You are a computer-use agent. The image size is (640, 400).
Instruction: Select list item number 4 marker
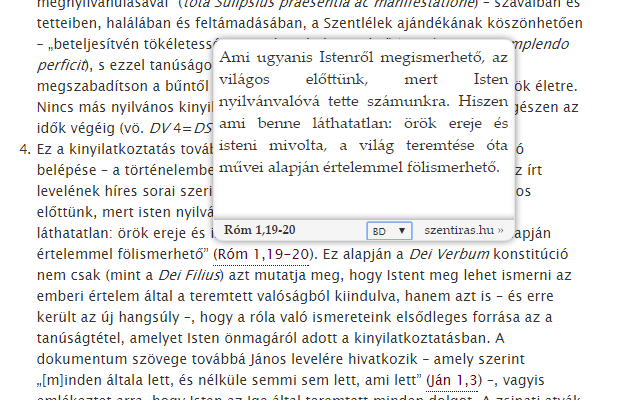(25, 149)
